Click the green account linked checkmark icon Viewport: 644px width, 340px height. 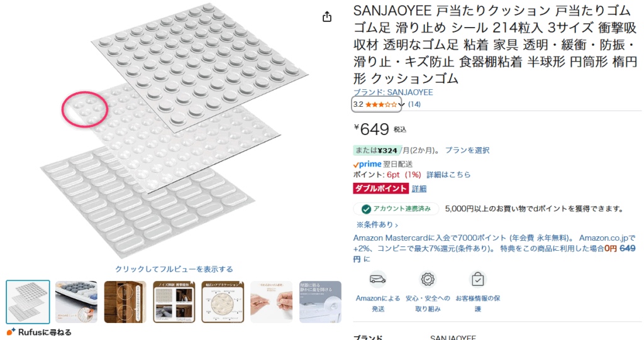tap(366, 209)
